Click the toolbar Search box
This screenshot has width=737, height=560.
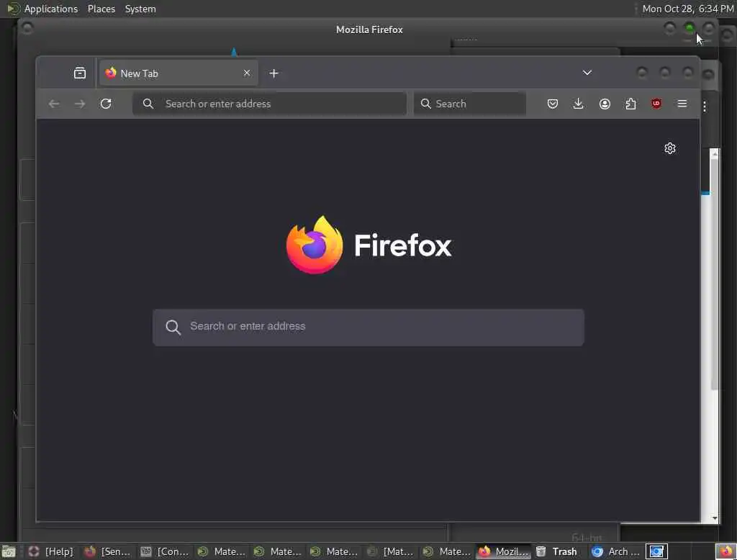(x=470, y=104)
